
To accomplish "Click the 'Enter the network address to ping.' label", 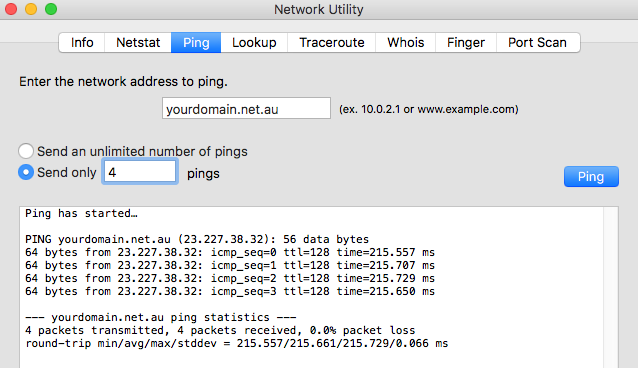I will (123, 82).
